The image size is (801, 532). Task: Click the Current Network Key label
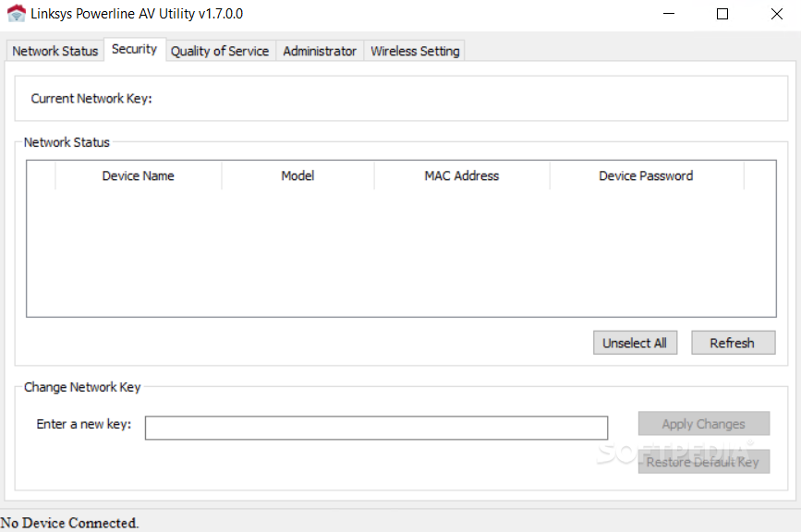[x=91, y=99]
